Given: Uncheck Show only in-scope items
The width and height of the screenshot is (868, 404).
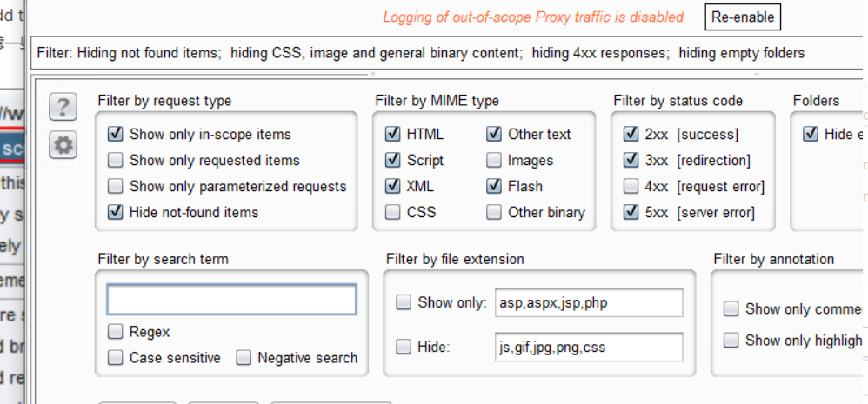Looking at the screenshot, I should pos(115,135).
